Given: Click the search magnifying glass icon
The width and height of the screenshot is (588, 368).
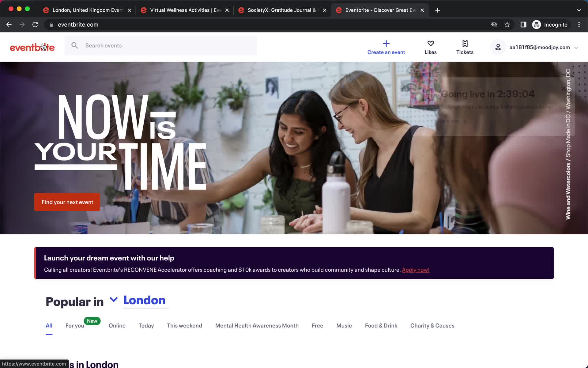Looking at the screenshot, I should pos(74,46).
